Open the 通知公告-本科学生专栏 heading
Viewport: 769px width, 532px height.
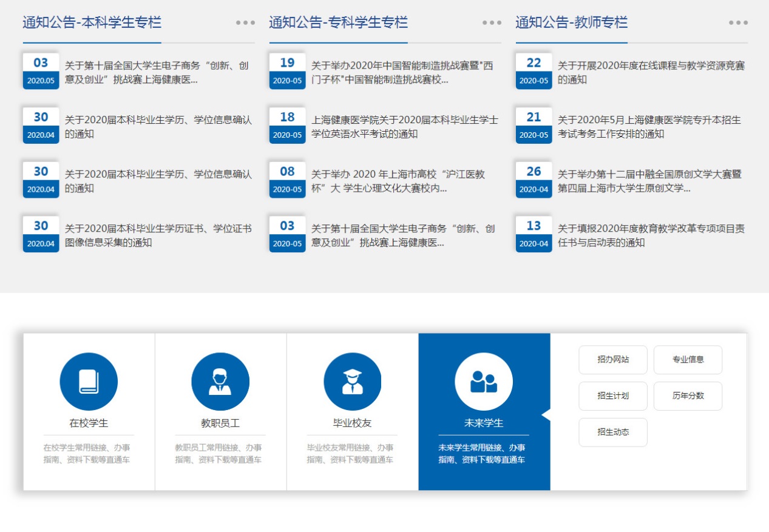(92, 23)
